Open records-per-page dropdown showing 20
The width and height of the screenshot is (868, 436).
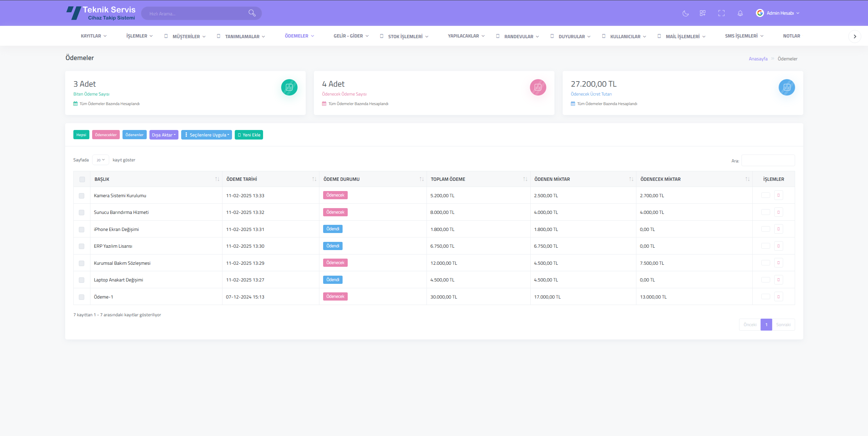[100, 160]
